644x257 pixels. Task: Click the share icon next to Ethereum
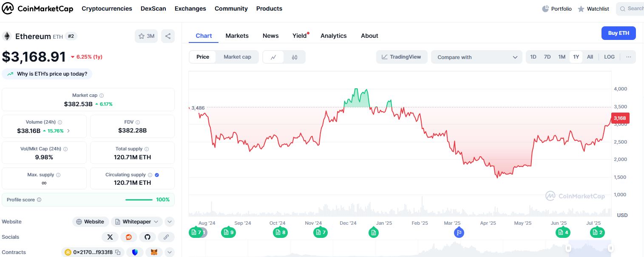click(x=168, y=36)
